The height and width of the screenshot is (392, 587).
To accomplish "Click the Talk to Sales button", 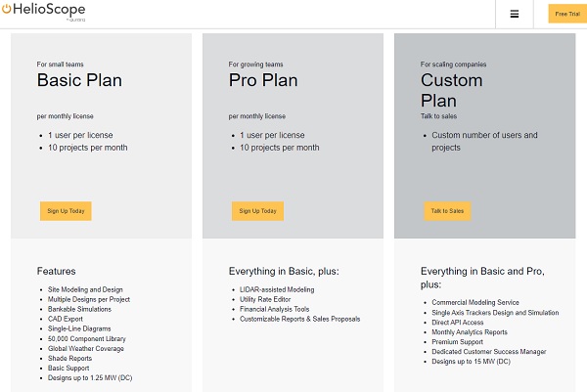I will click(x=446, y=210).
